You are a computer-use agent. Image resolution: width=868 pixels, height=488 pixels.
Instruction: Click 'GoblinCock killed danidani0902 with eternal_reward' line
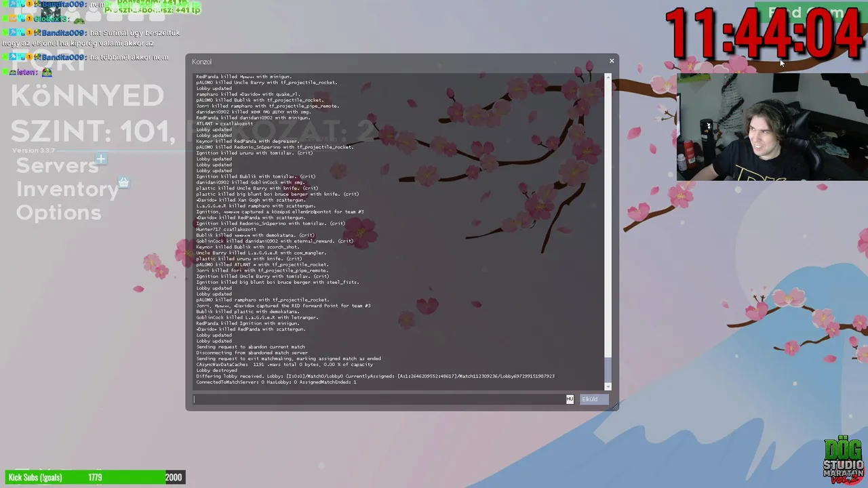tap(275, 241)
